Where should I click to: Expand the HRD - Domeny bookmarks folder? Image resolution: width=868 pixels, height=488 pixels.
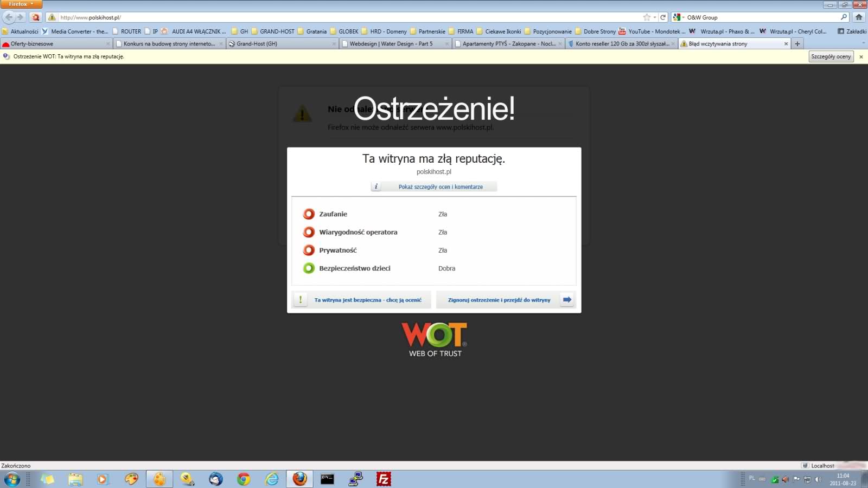[384, 31]
